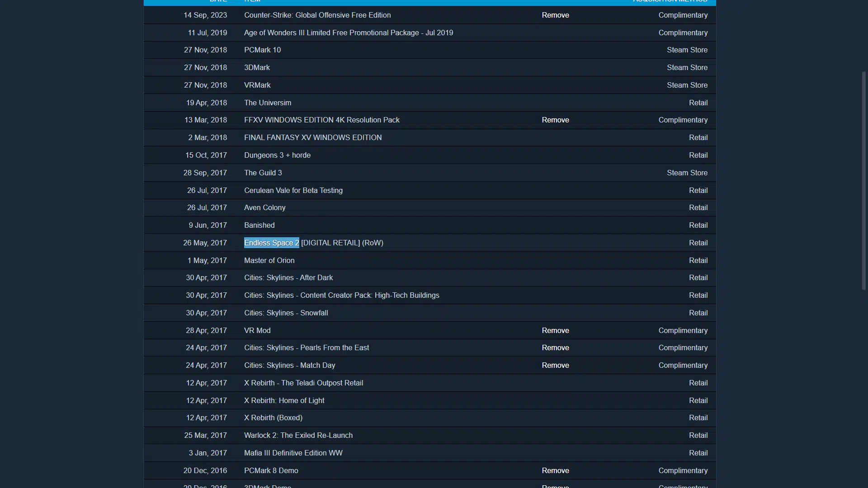Click 'Mafia III Definitive Edition WW' item
Viewport: 868px width, 488px height.
(293, 453)
